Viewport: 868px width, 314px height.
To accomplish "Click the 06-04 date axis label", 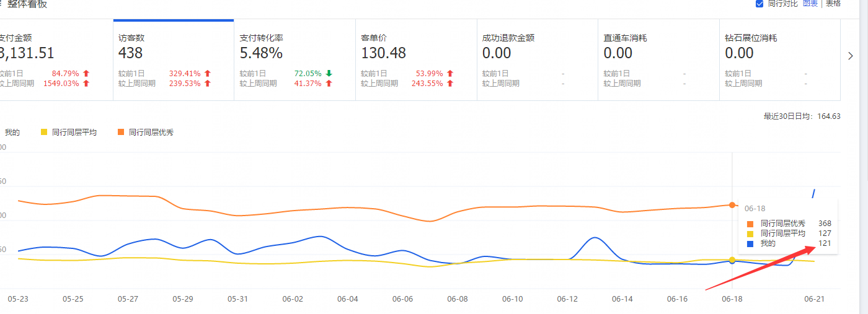I will 347,299.
